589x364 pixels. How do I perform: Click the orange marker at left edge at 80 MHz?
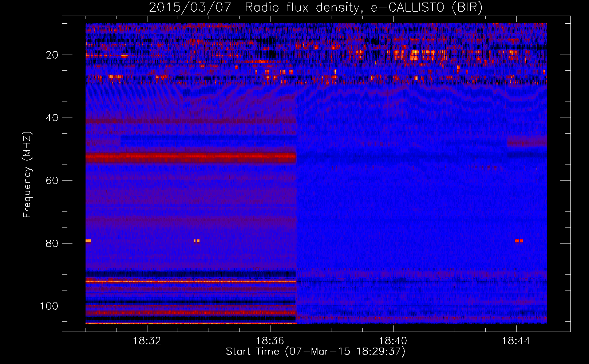[88, 241]
